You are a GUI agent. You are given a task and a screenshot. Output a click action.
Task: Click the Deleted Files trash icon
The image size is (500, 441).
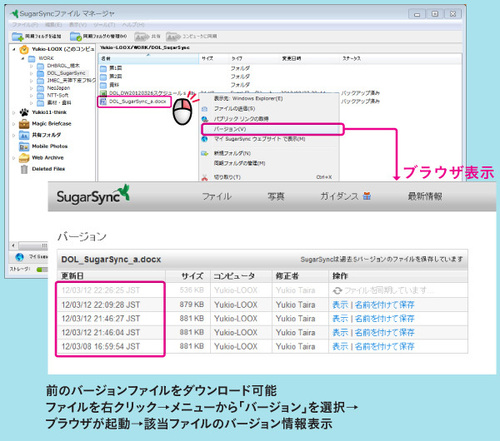[24, 169]
